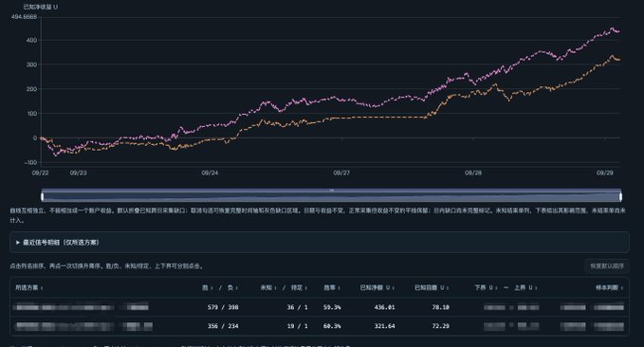
Task: Click the 09/29 date label on x-axis
Action: 604,173
